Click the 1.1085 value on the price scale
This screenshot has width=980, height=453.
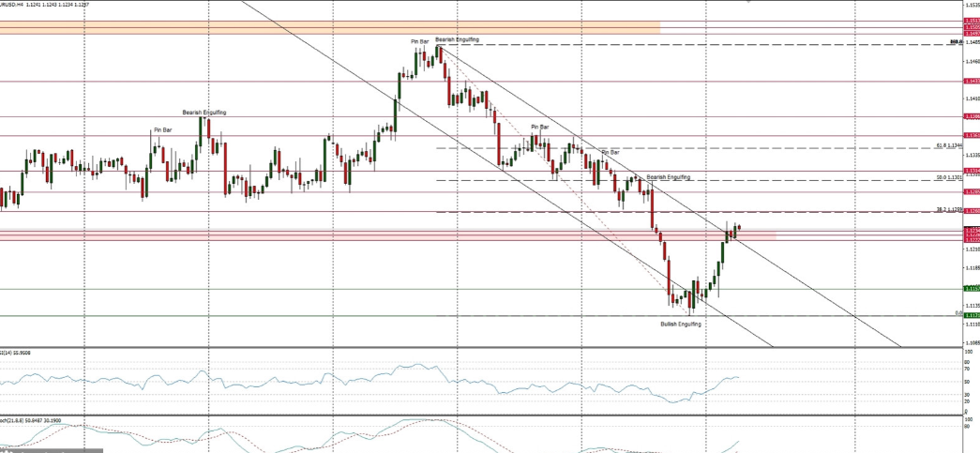pyautogui.click(x=972, y=343)
